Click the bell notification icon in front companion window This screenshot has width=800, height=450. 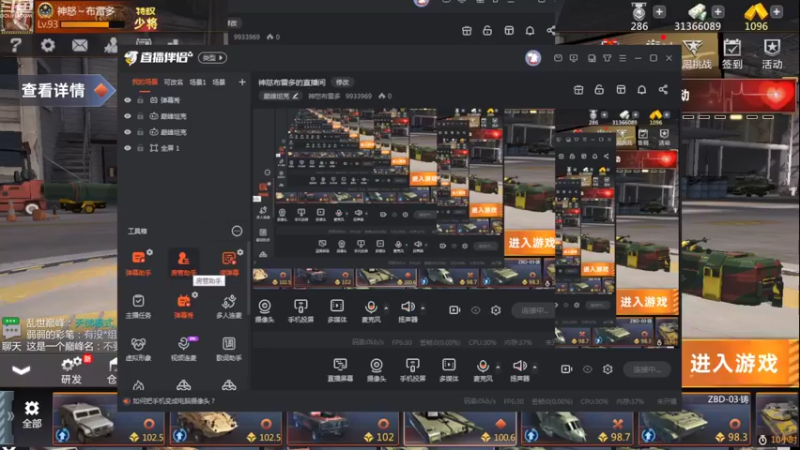(x=642, y=90)
